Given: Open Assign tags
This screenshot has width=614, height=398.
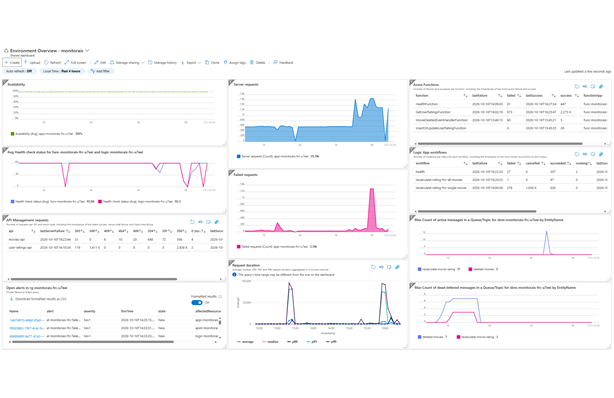Looking at the screenshot, I should point(235,63).
